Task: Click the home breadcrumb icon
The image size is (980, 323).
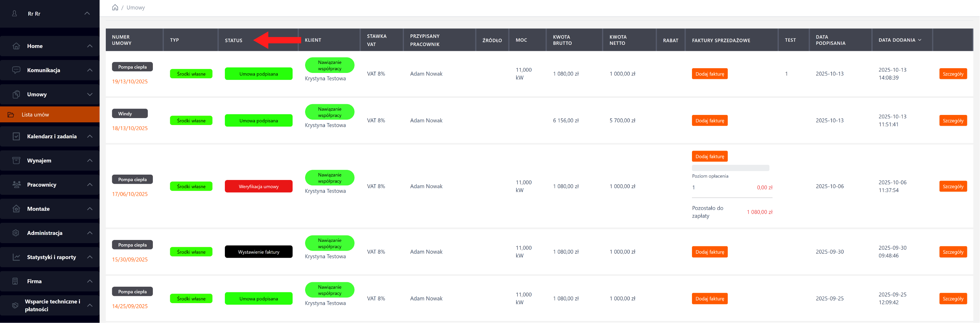Action: pyautogui.click(x=115, y=8)
